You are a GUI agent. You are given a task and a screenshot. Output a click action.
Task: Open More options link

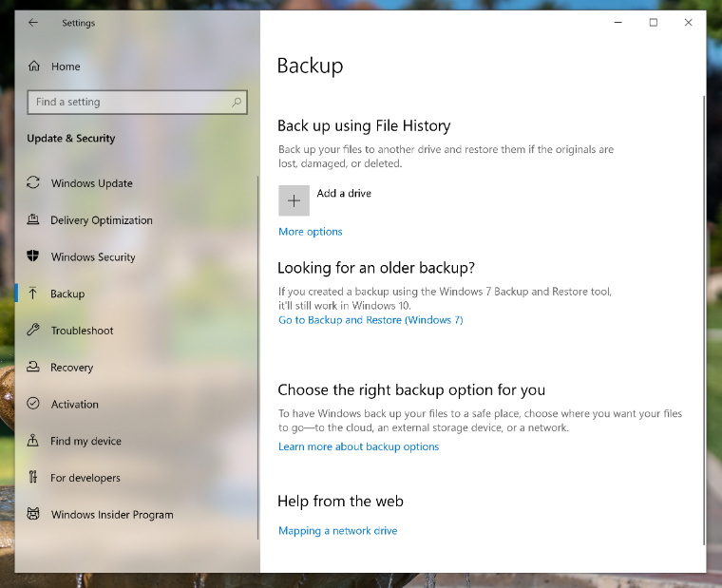311,232
